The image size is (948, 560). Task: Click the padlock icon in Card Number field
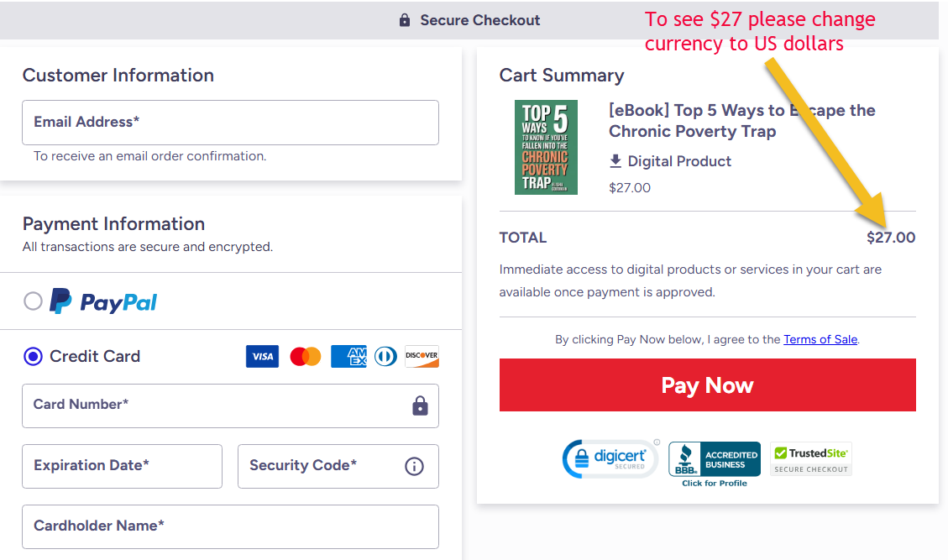tap(420, 406)
